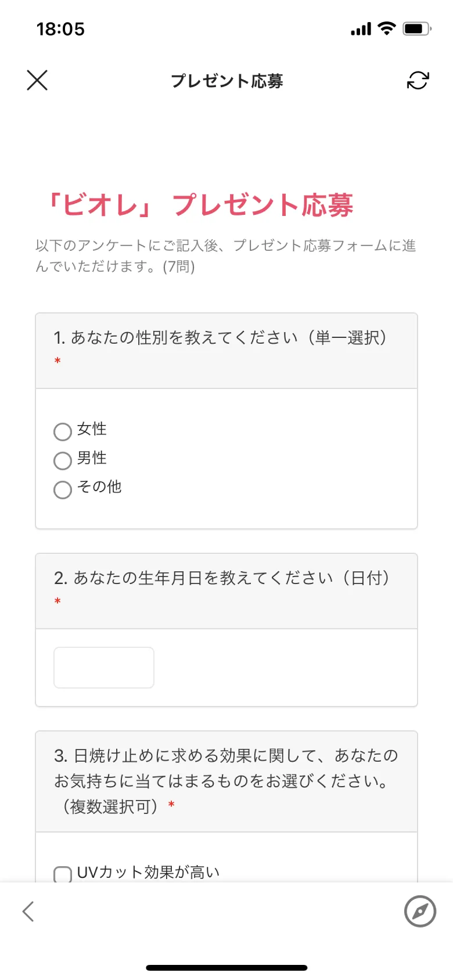The image size is (453, 980).
Task: Tap the clock showing 18:05
Action: click(60, 28)
